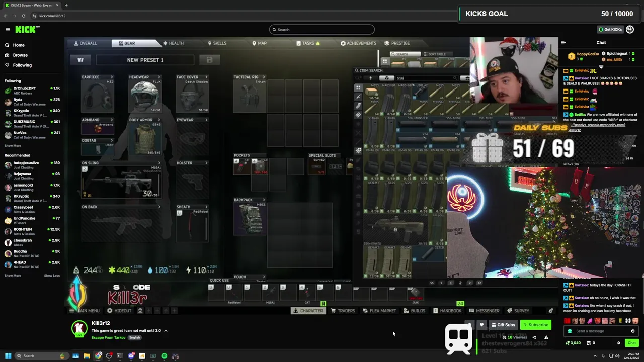Open NurVes channel in the Following list
The width and height of the screenshot is (644, 362).
pyautogui.click(x=32, y=135)
